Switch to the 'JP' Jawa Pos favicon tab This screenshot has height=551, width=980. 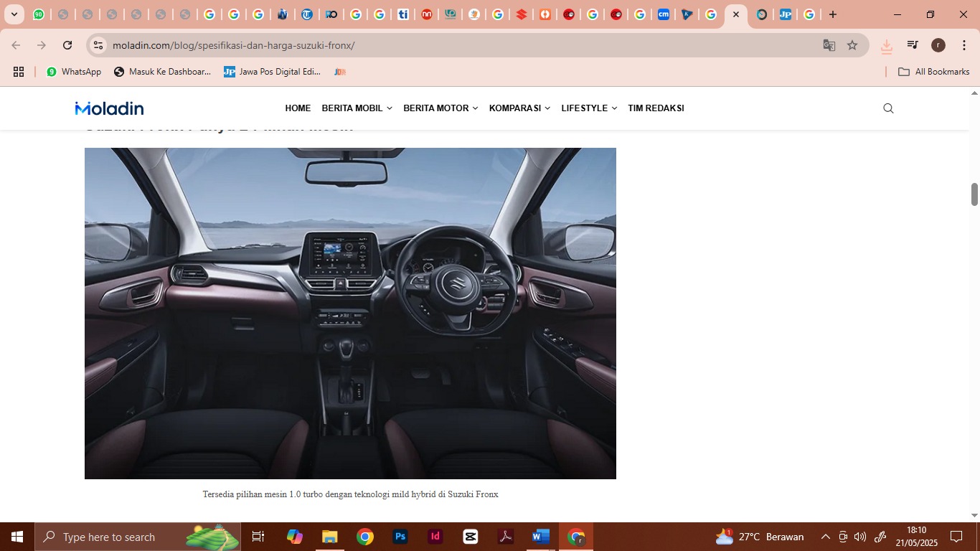(786, 14)
